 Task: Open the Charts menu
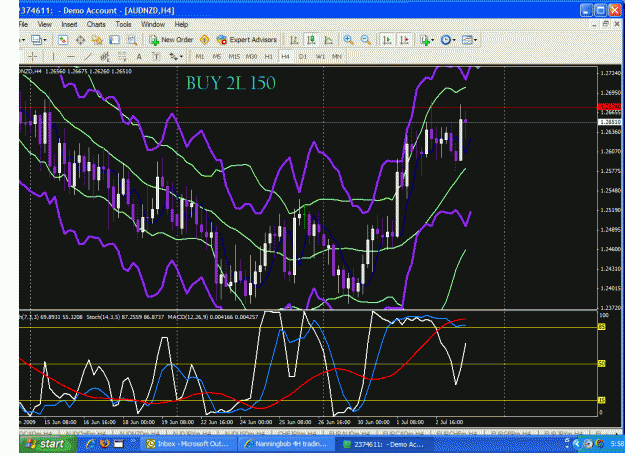coord(96,24)
